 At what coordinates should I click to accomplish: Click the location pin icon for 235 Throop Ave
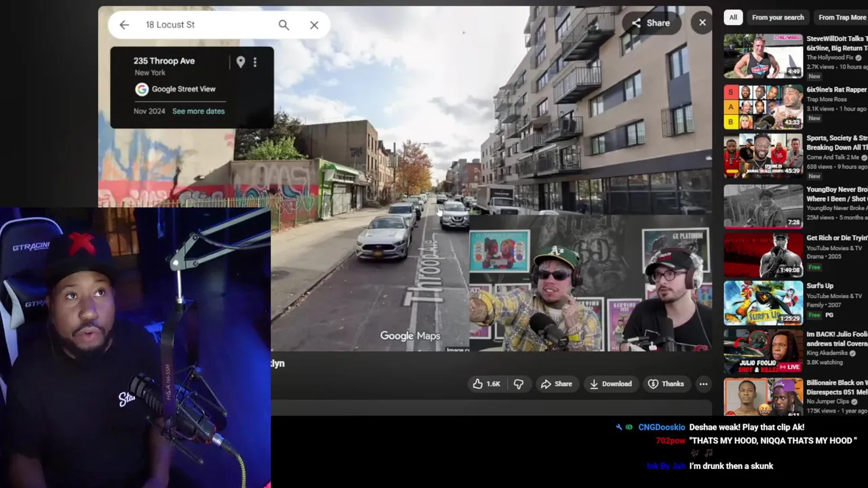[241, 62]
